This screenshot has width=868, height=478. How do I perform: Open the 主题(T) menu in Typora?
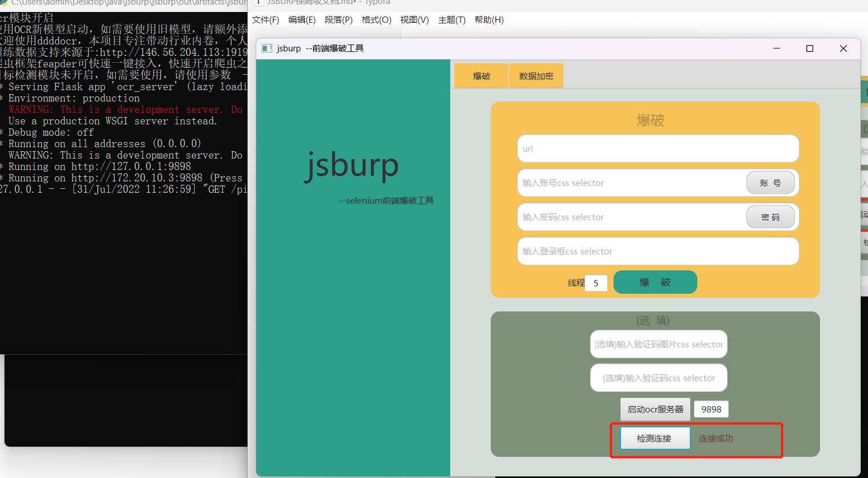pyautogui.click(x=452, y=20)
